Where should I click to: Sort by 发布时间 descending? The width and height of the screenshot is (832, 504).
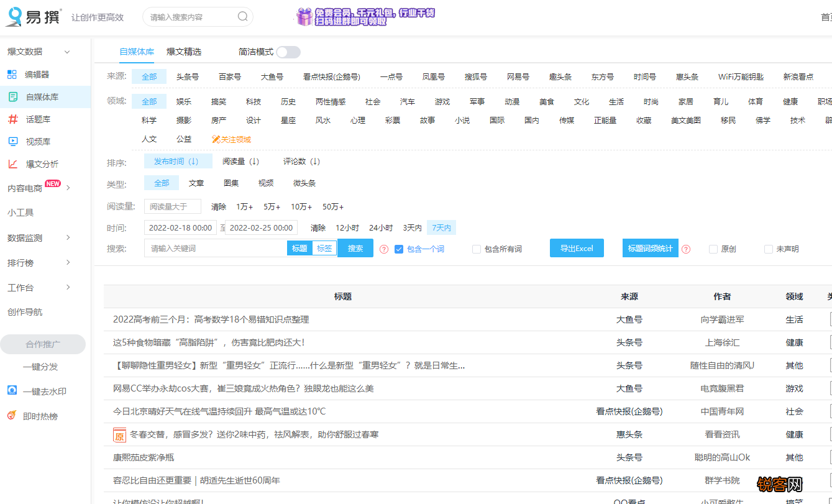point(178,162)
